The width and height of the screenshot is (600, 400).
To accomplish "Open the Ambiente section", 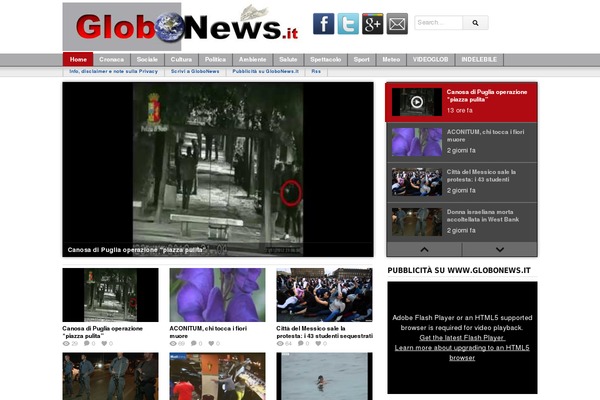I will coord(253,60).
